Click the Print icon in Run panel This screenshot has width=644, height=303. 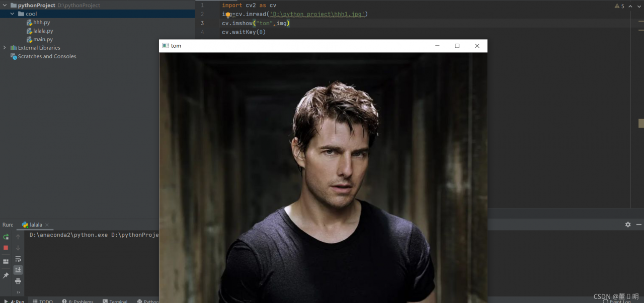18,281
